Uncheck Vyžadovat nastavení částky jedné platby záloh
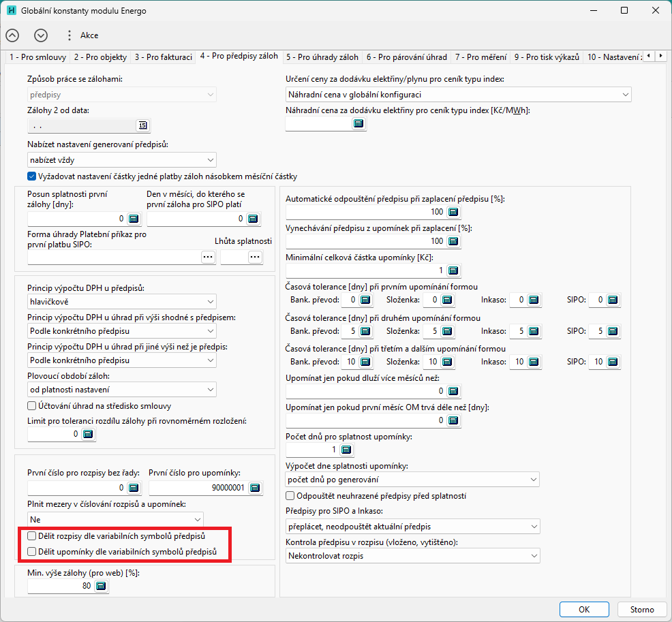672x622 pixels. [32, 176]
